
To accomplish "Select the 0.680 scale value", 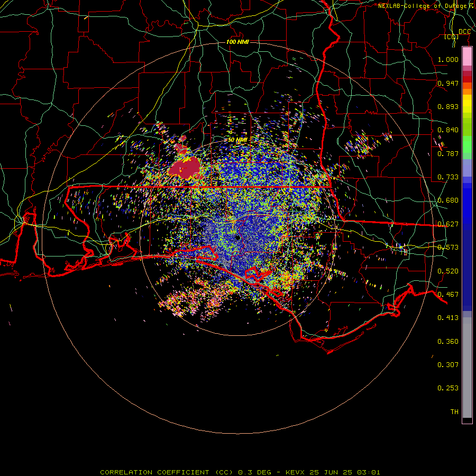I will 448,200.
